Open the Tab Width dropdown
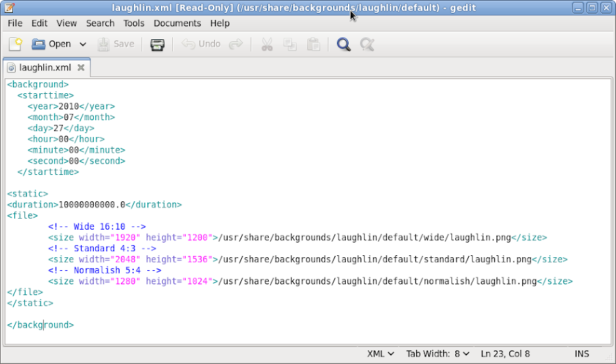616x364 pixels. click(x=437, y=354)
